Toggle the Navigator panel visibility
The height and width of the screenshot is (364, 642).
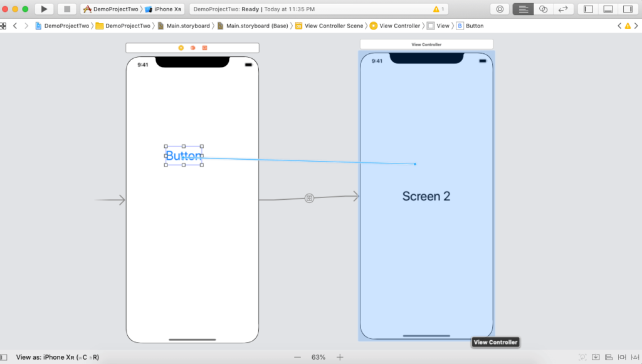tap(587, 9)
